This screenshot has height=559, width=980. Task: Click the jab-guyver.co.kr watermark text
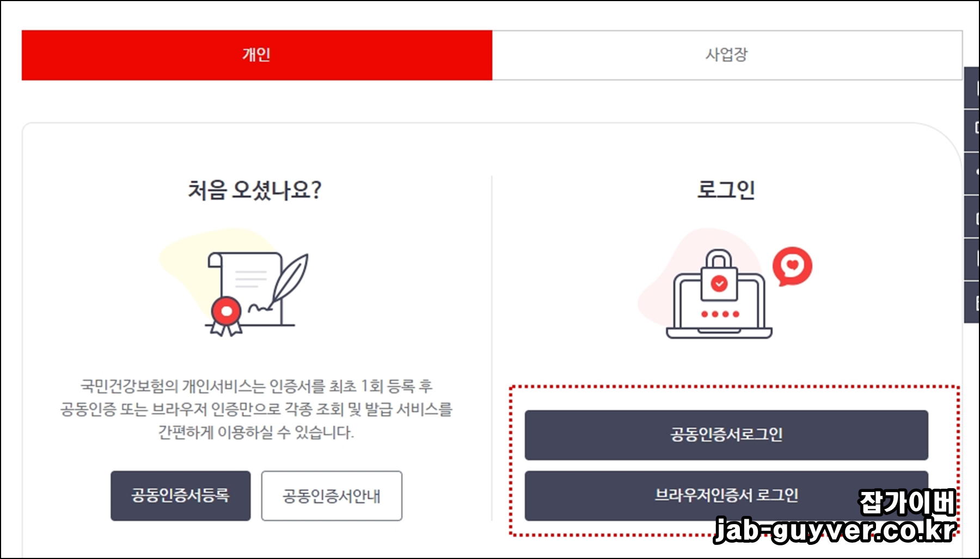point(835,531)
